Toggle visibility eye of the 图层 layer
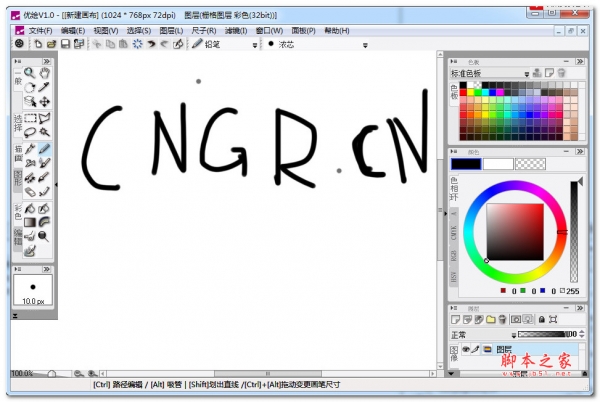The image size is (600, 402). pos(466,349)
